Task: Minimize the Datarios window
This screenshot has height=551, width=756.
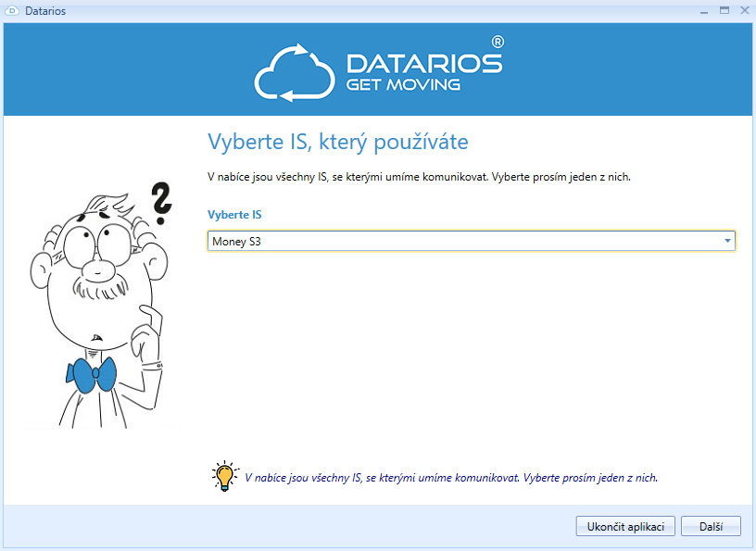Action: pos(703,10)
